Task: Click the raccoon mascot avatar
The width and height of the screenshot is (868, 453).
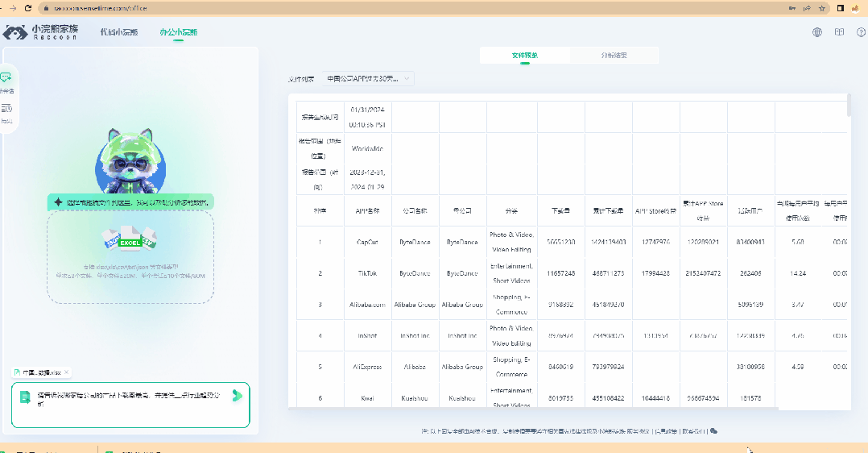Action: 130,161
